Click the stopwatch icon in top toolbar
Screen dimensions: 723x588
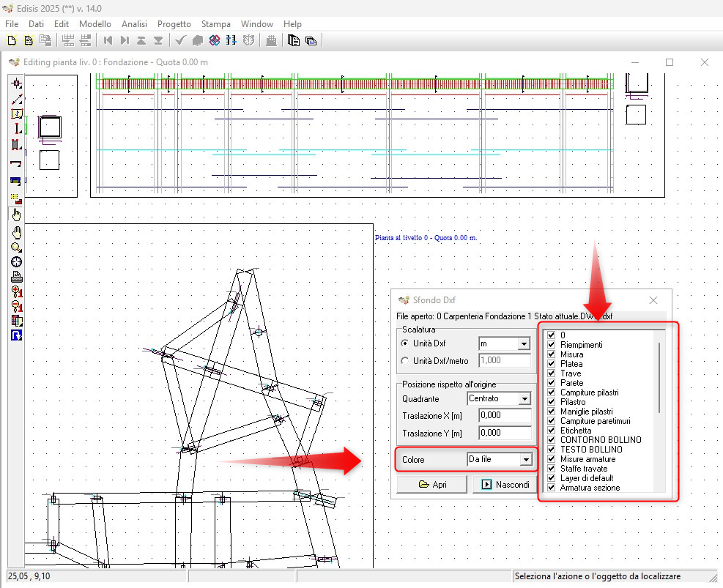click(249, 40)
